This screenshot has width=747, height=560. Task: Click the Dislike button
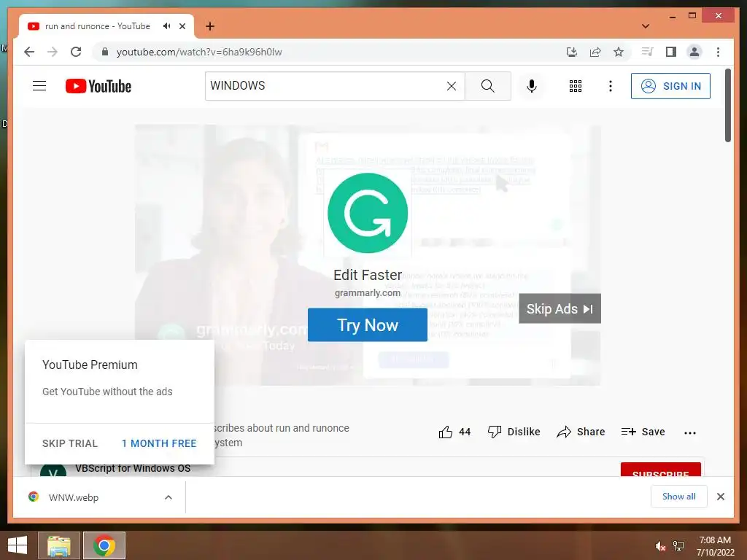514,432
